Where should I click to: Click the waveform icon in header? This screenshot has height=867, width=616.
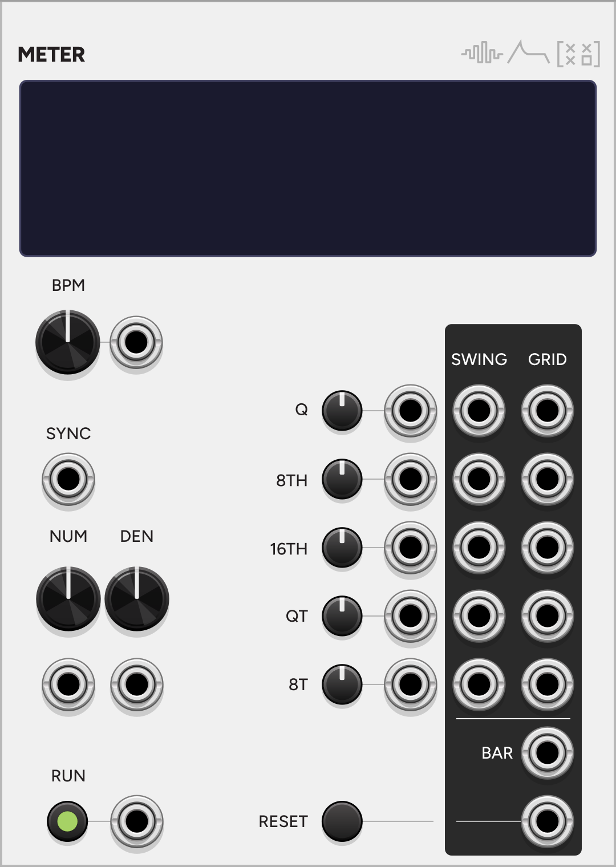pyautogui.click(x=482, y=54)
